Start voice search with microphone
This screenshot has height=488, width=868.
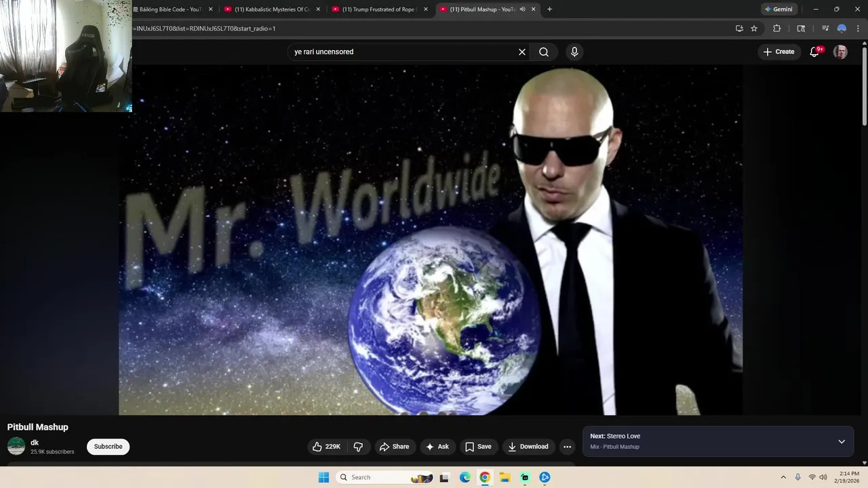[x=574, y=52]
